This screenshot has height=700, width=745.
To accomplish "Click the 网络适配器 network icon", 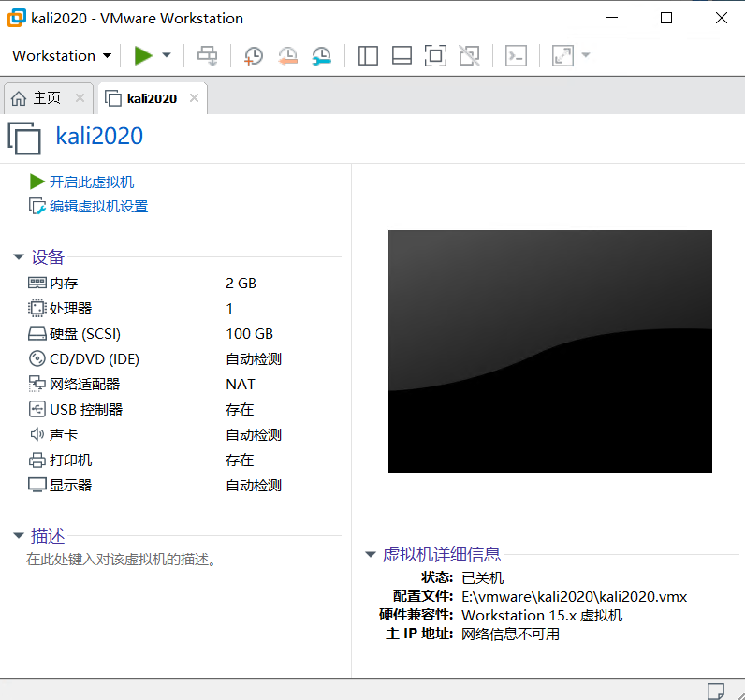I will click(x=37, y=384).
